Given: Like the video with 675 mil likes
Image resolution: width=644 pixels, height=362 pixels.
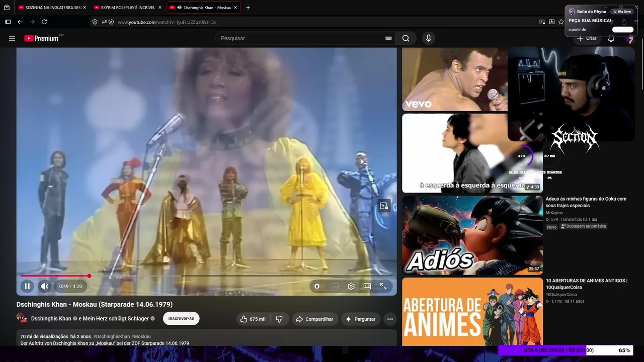Looking at the screenshot, I should (x=253, y=319).
